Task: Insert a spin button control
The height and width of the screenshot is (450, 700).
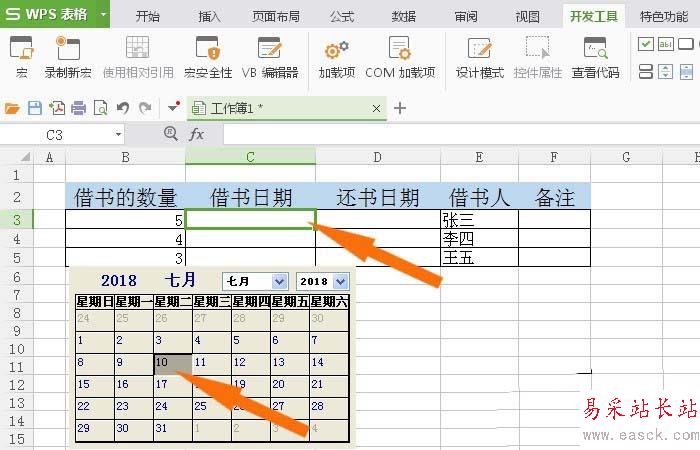Action: [x=666, y=71]
